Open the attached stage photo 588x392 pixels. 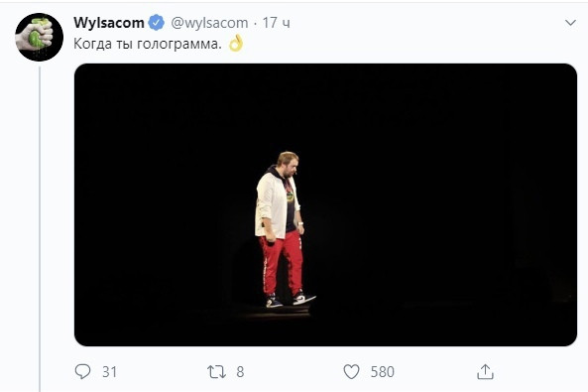325,204
